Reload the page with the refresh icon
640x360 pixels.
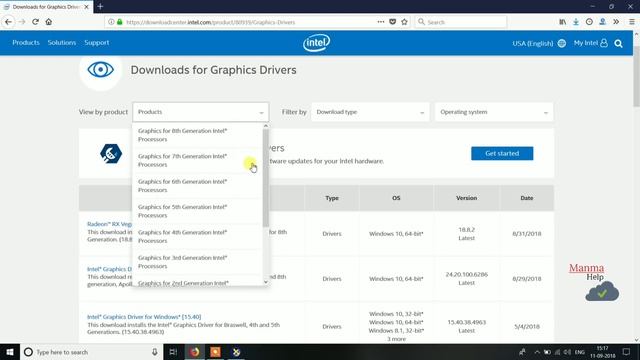point(36,22)
